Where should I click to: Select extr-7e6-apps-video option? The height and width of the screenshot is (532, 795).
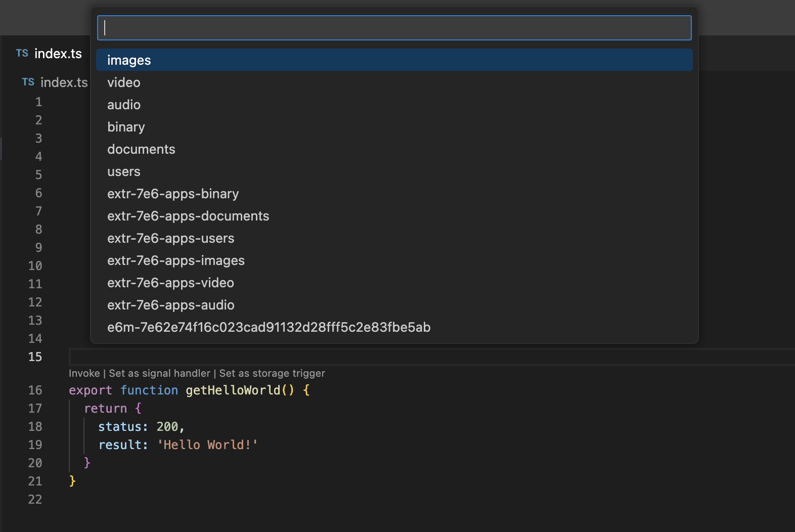170,283
